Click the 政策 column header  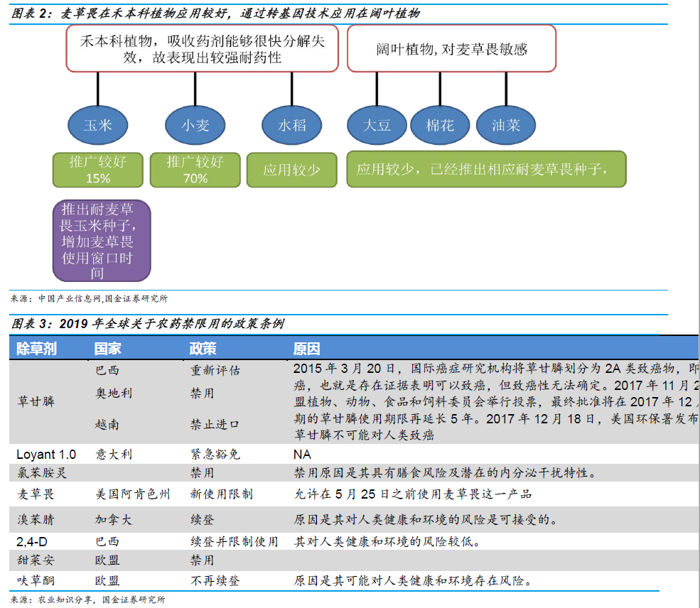[x=203, y=349]
